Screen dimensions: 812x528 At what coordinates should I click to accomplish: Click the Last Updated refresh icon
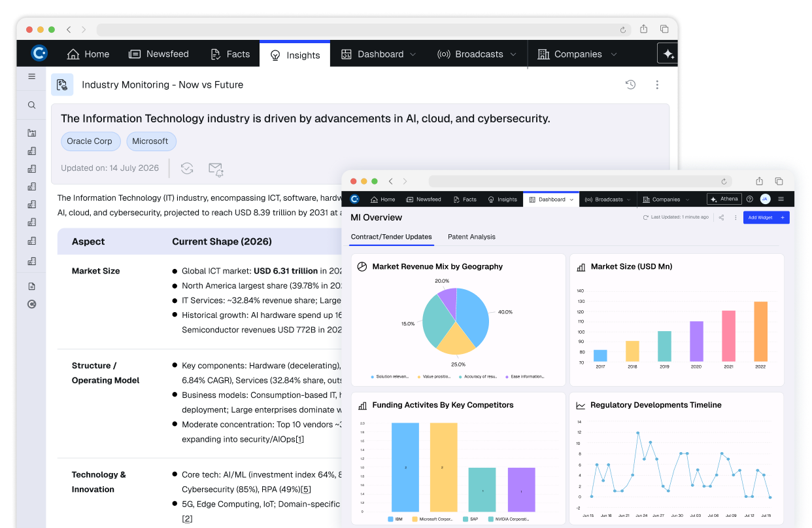[x=646, y=217]
